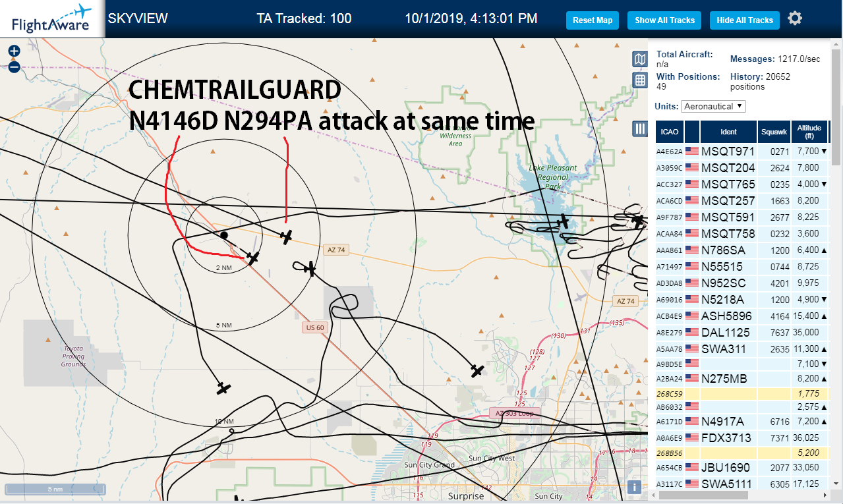Select the N4917A aircraft row
The width and height of the screenshot is (843, 504).
(x=742, y=422)
